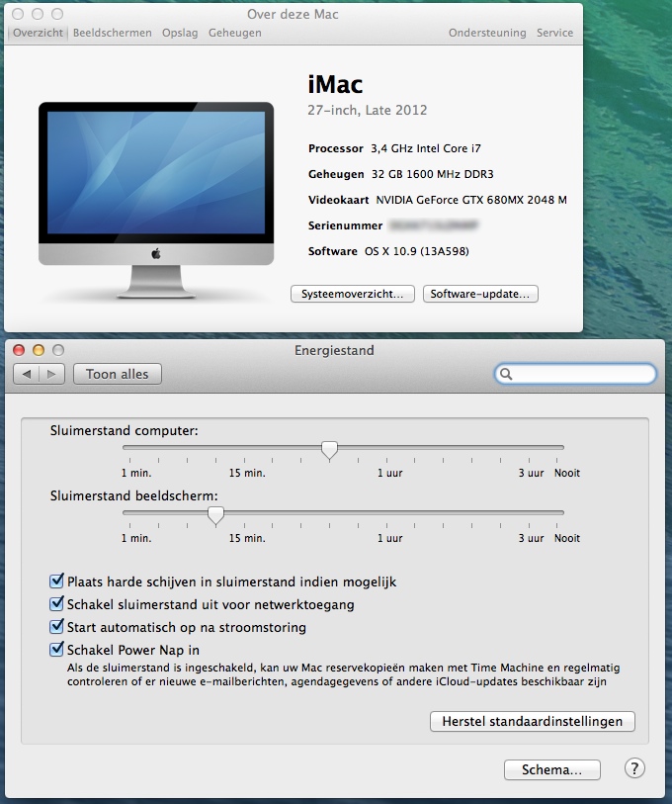Toggle 'Start automatisch op na stroomstoring' checkbox

[56, 626]
